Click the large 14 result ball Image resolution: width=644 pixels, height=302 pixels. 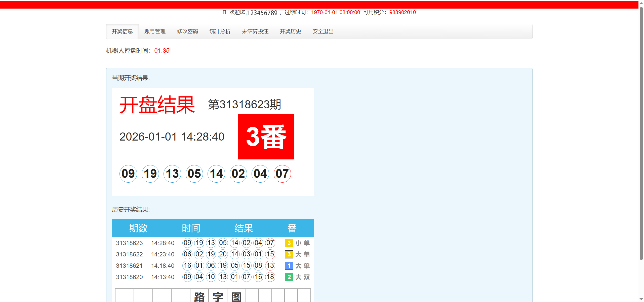[x=216, y=174]
